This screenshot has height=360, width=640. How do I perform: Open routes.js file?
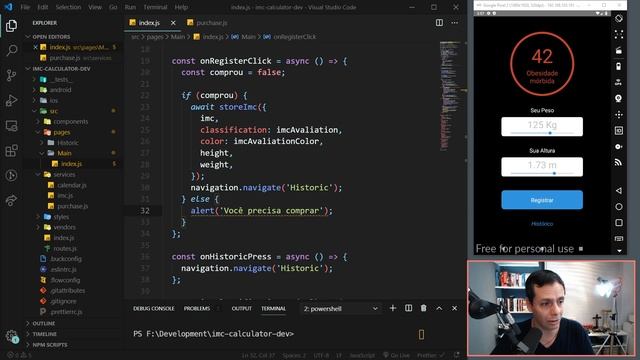coord(64,248)
